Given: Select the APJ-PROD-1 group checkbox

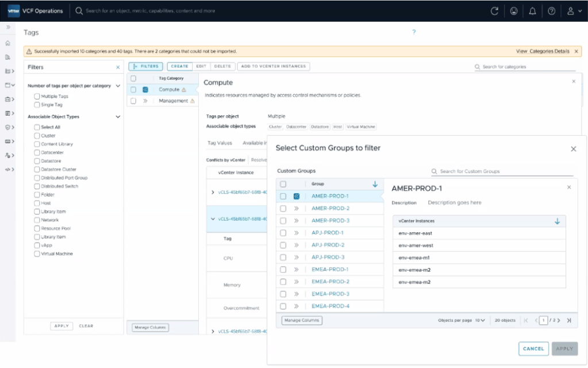Looking at the screenshot, I should pos(283,233).
